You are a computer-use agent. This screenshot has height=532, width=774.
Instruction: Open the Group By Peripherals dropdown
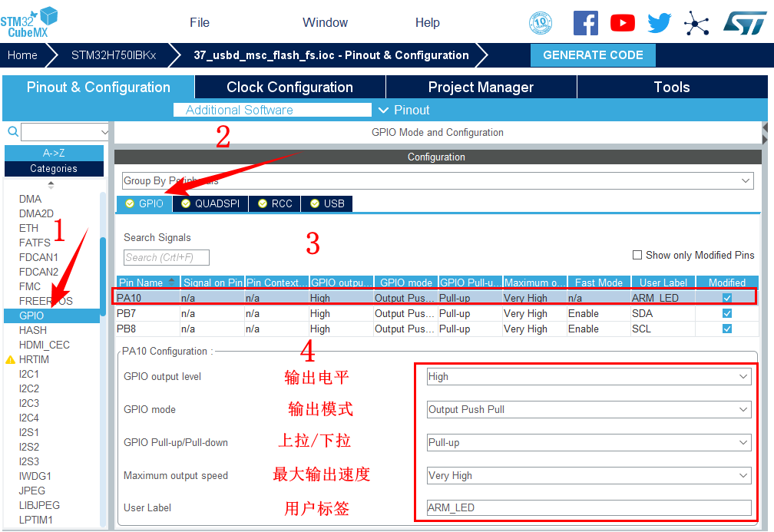437,180
